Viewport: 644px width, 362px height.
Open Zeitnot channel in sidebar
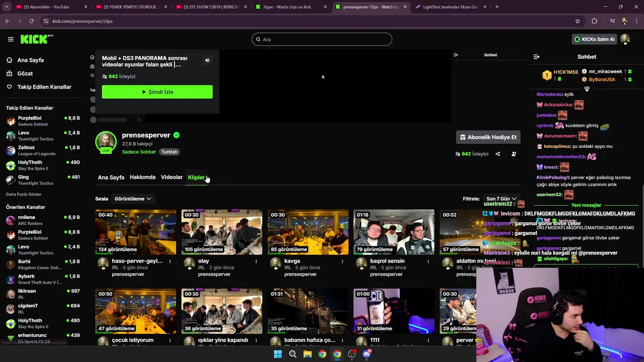pos(42,151)
